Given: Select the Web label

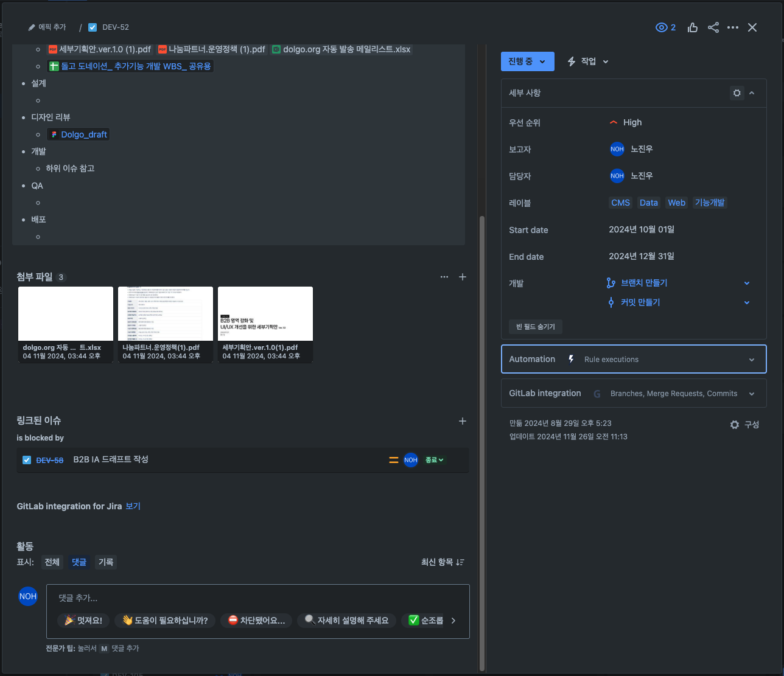Looking at the screenshot, I should [x=676, y=203].
